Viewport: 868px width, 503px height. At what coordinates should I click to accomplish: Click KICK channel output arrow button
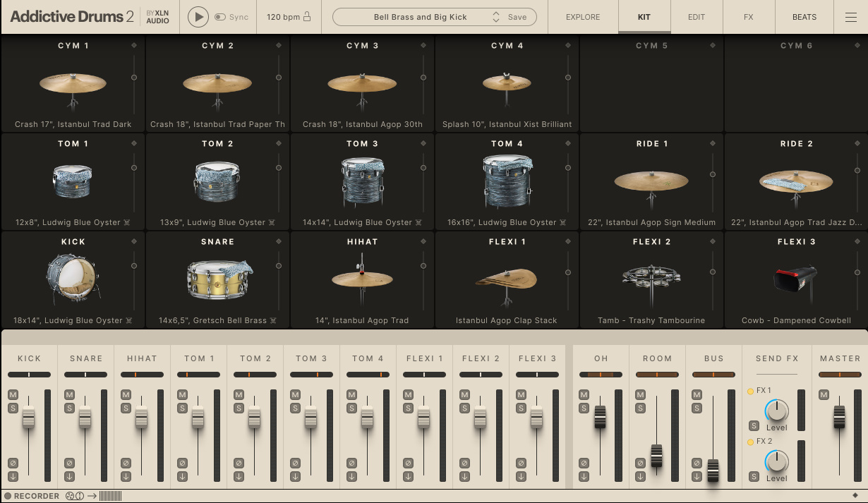(x=13, y=476)
